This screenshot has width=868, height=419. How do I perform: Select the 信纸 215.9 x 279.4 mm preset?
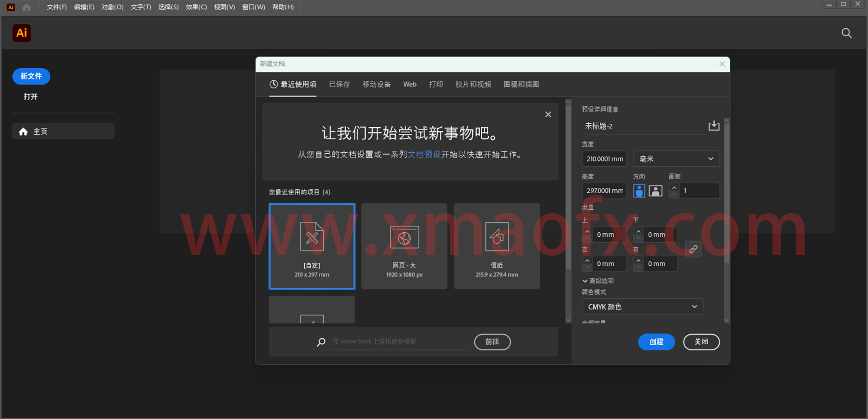tap(496, 246)
